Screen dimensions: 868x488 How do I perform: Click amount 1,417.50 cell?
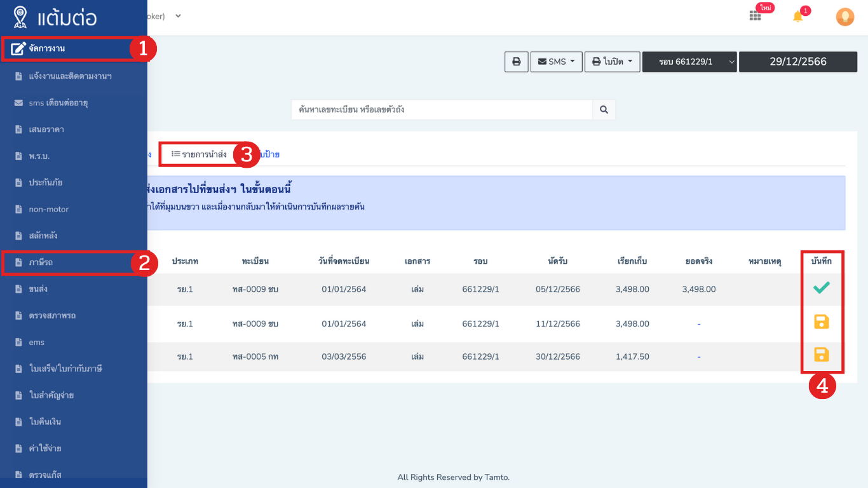point(632,356)
